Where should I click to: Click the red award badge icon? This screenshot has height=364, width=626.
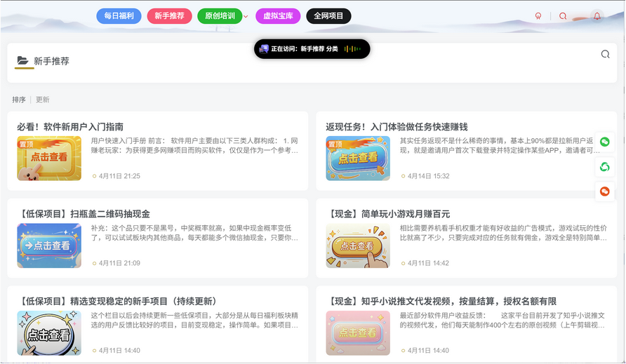click(x=538, y=16)
